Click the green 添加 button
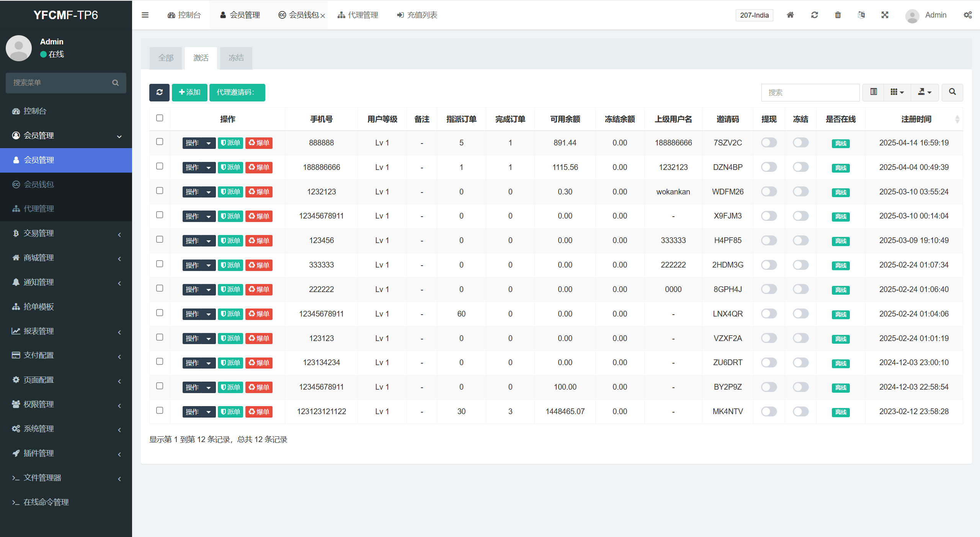 click(189, 92)
